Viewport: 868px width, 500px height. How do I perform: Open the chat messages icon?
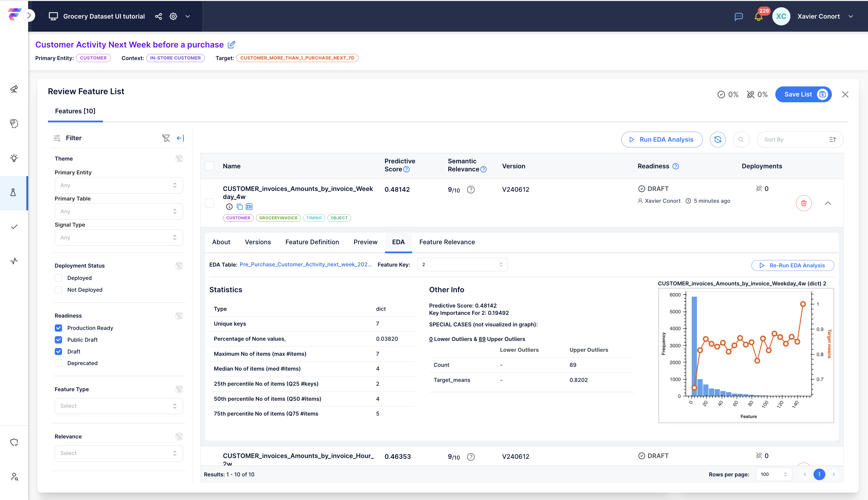[x=739, y=17]
